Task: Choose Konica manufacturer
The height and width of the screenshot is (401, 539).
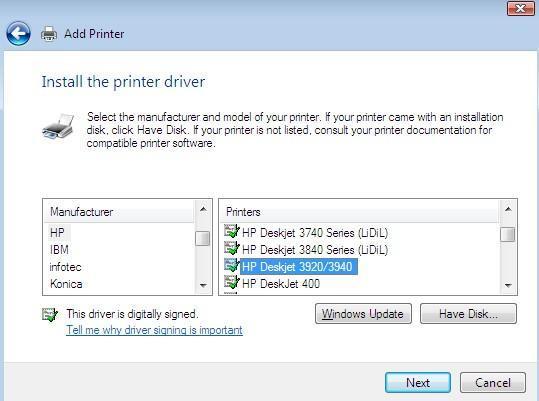Action: click(66, 284)
